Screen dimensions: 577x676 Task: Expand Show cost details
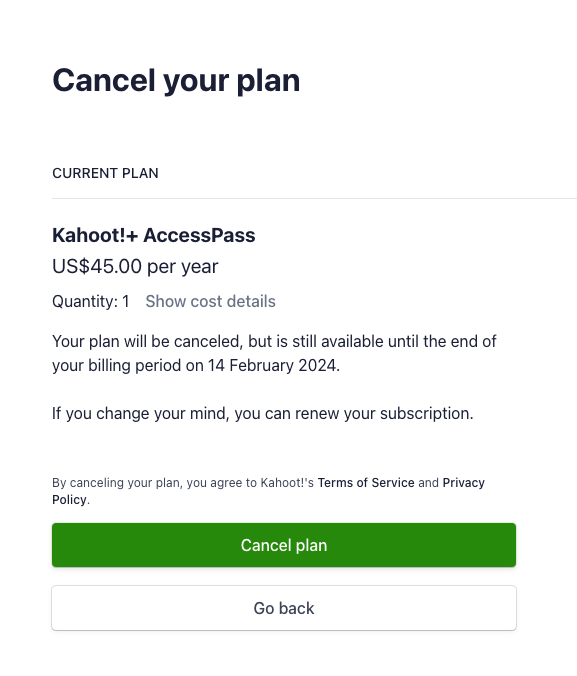210,301
